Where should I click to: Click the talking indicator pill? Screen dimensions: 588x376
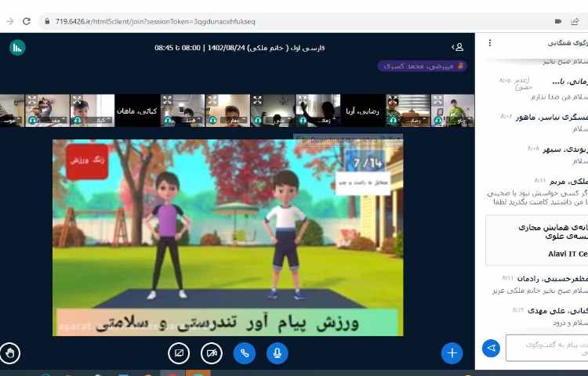coord(423,67)
